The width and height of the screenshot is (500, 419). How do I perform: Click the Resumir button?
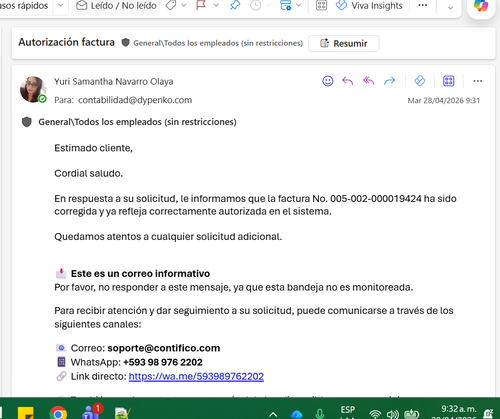click(344, 43)
